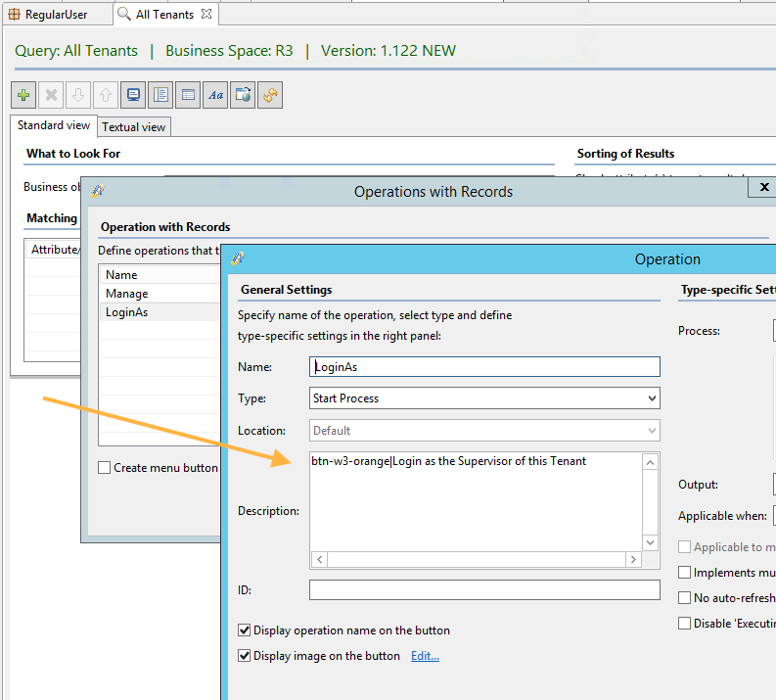776x700 pixels.
Task: Click left arrow of Description horizontal scrollbar
Action: (320, 559)
